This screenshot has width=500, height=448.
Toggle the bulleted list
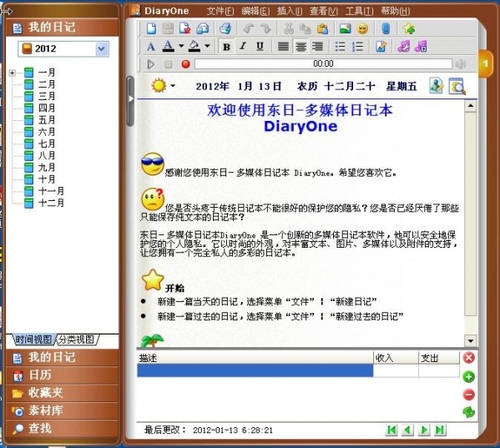tap(340, 46)
